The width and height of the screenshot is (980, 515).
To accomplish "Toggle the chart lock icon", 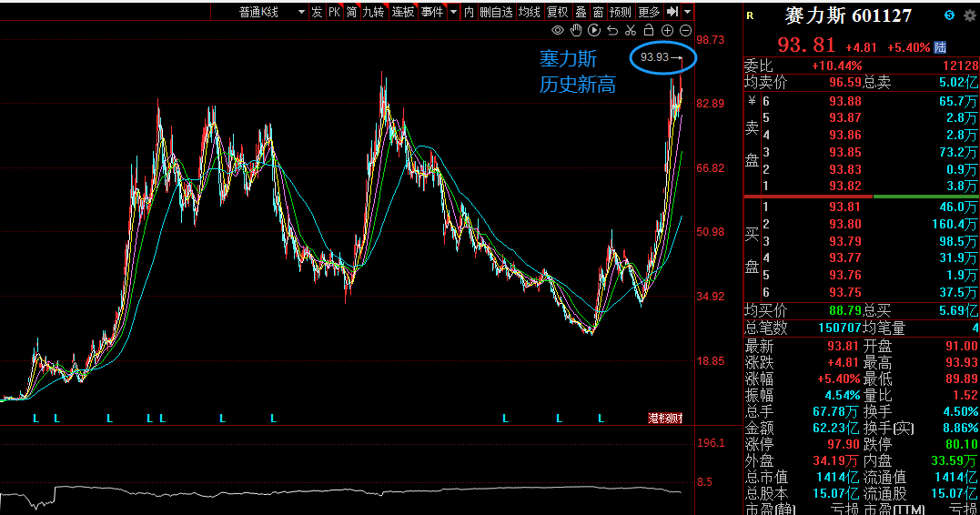I will pos(649,30).
